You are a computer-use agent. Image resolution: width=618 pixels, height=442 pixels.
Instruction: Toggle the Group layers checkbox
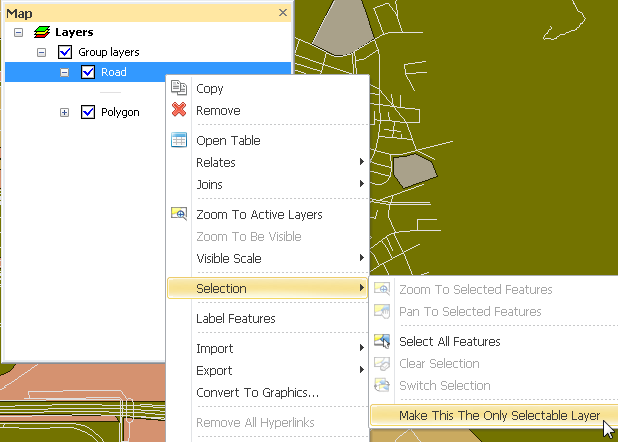pos(65,52)
